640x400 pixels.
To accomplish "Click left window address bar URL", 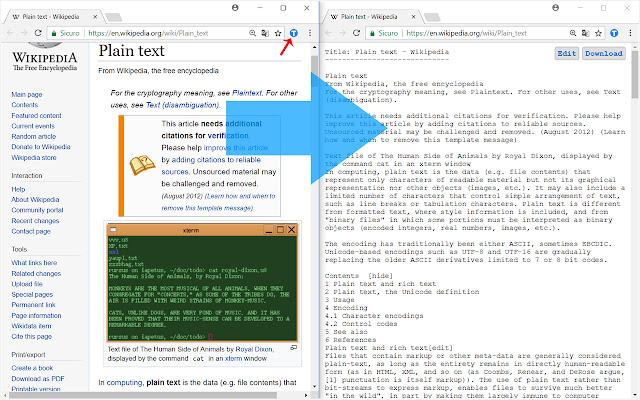I will click(x=148, y=33).
